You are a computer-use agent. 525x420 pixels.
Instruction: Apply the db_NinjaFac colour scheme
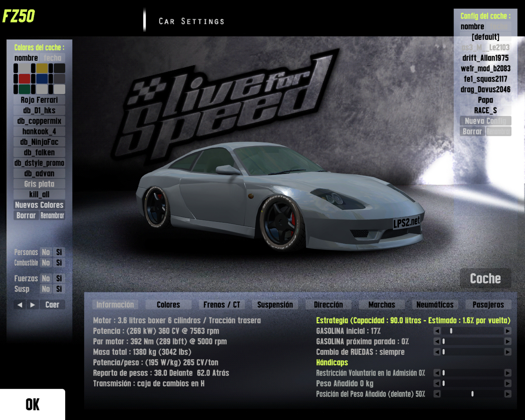point(39,142)
